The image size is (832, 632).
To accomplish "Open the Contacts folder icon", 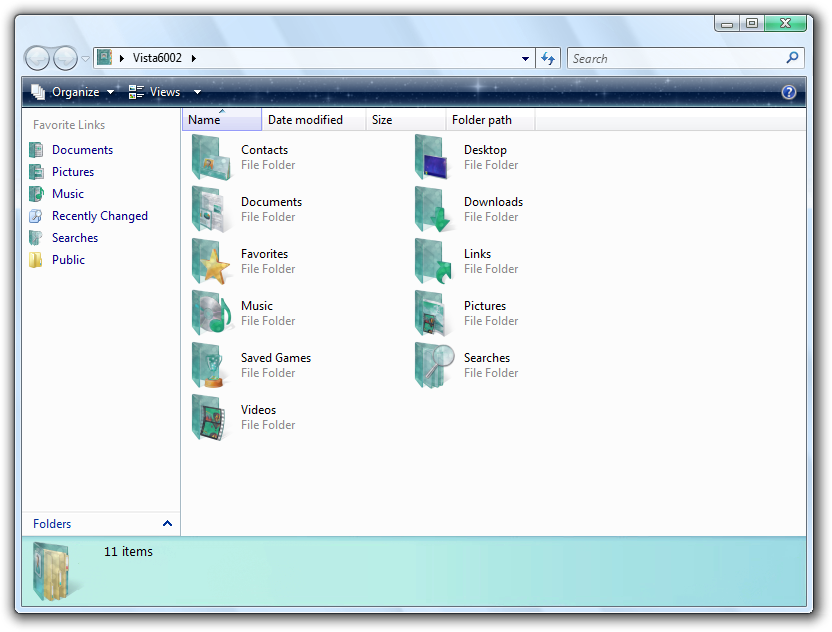I will [211, 158].
